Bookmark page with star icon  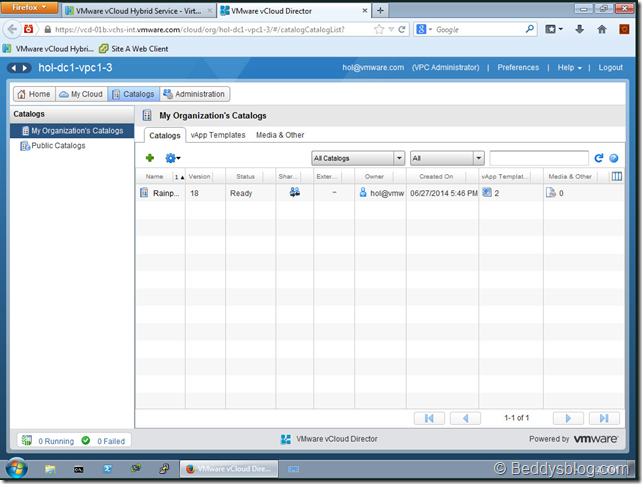coord(379,29)
